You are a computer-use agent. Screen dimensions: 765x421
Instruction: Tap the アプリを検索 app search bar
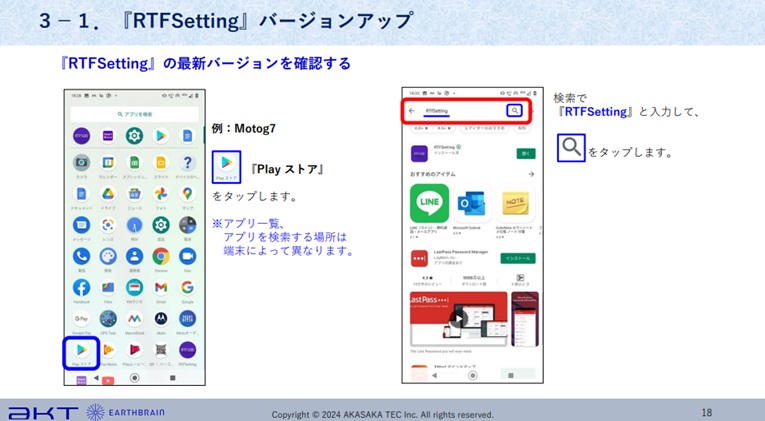point(135,114)
